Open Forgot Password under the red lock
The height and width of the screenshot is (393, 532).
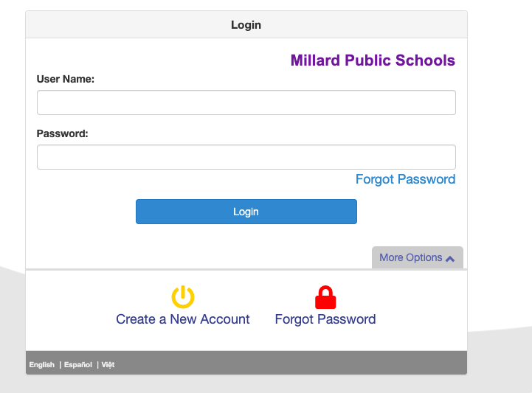[x=325, y=319]
